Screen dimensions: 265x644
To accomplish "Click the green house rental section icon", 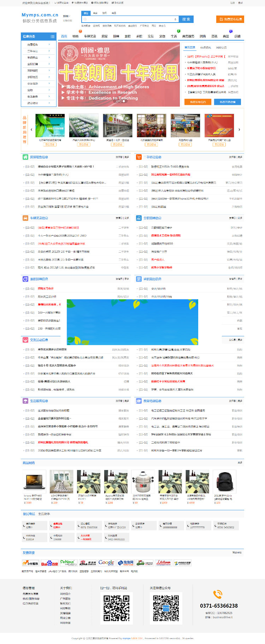I will click(x=25, y=157).
